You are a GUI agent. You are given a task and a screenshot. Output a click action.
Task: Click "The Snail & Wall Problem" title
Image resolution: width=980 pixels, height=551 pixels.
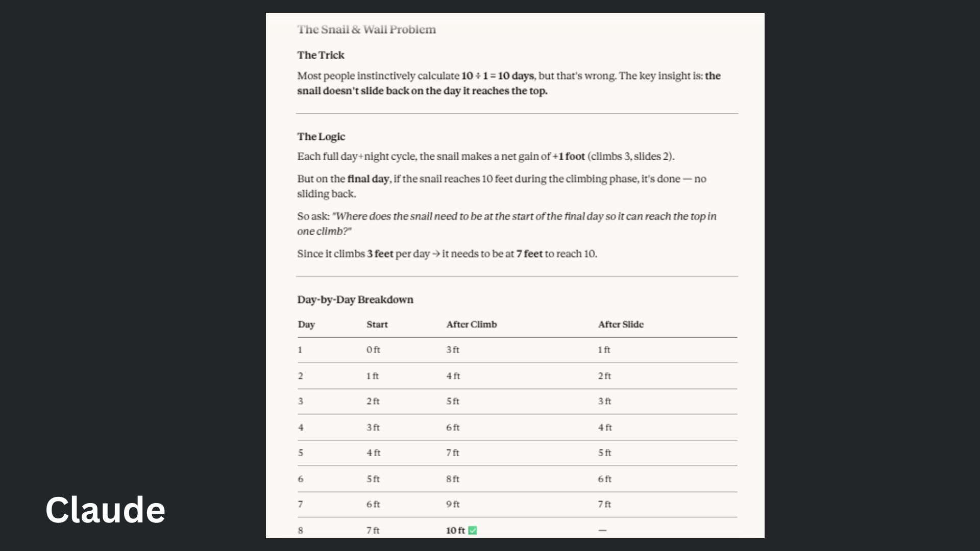pos(366,30)
